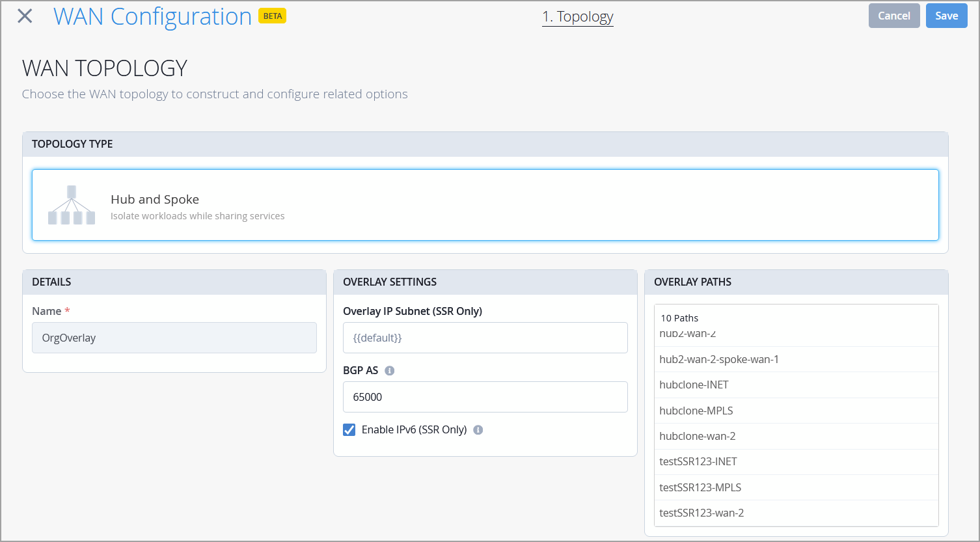This screenshot has height=542, width=980.
Task: Open the 1. Topology step tab
Action: [x=578, y=17]
